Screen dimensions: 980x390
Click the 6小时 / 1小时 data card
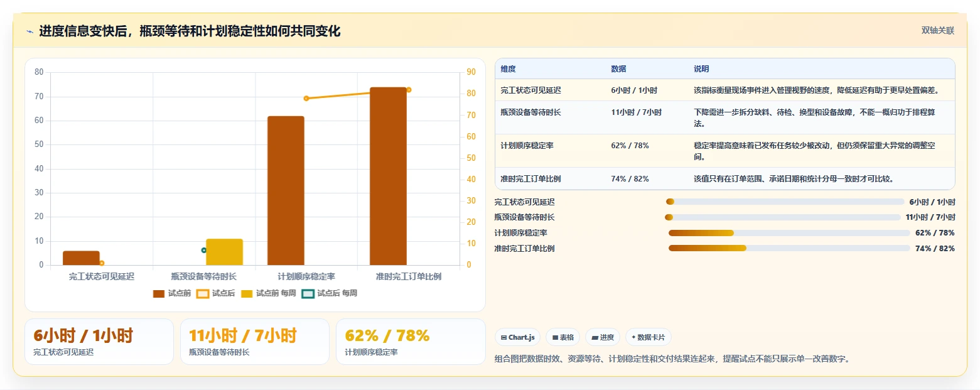(x=99, y=342)
